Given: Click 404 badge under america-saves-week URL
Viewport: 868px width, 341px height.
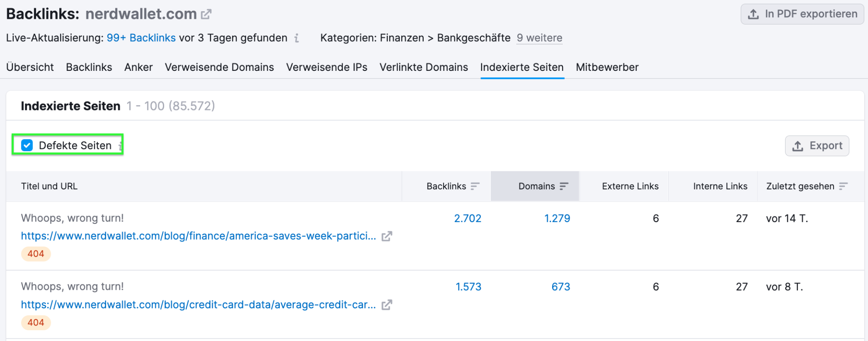Looking at the screenshot, I should coord(36,254).
